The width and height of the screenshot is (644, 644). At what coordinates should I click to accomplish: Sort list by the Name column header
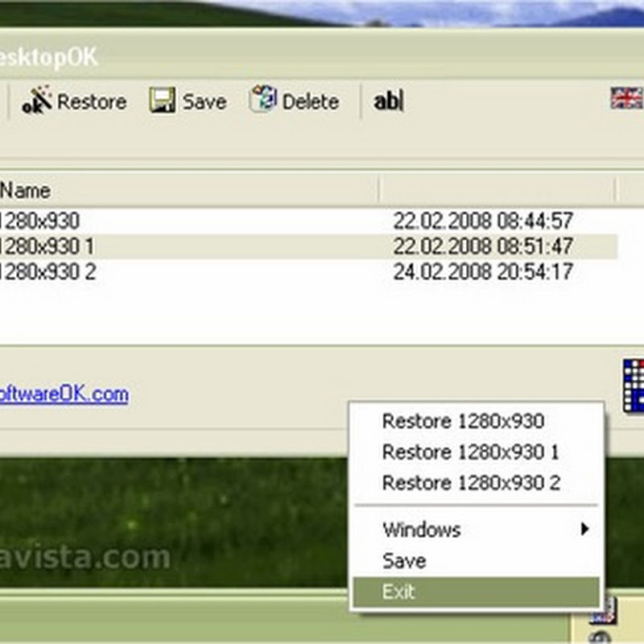[189, 190]
